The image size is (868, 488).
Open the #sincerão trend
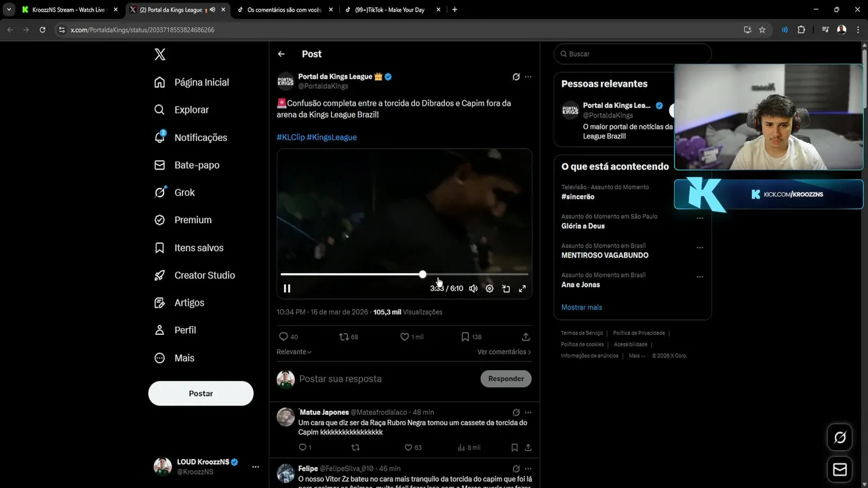point(578,197)
